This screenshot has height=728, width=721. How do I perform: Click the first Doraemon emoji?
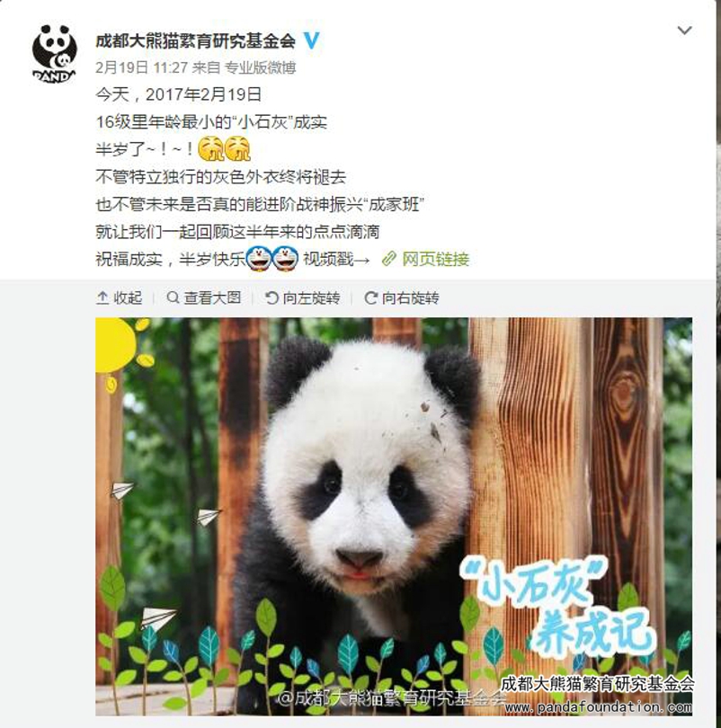259,259
